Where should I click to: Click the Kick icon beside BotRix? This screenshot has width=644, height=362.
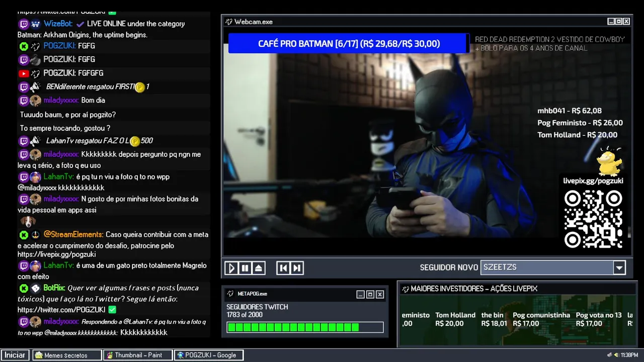click(x=24, y=289)
